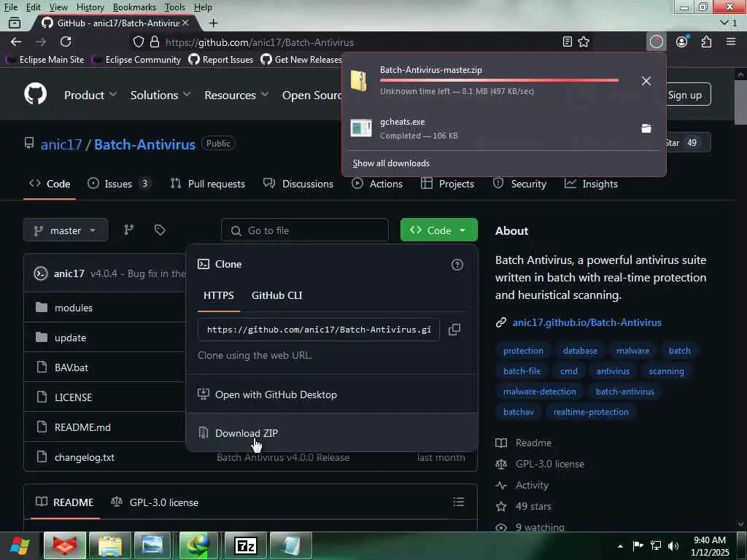This screenshot has width=747, height=560.
Task: Open the Tools menu
Action: 174,7
